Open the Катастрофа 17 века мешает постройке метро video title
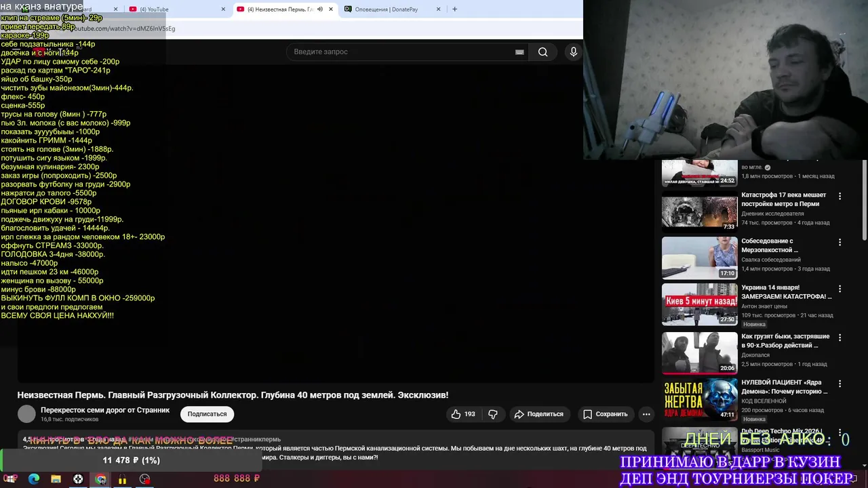Viewport: 868px width, 488px height. pyautogui.click(x=784, y=199)
